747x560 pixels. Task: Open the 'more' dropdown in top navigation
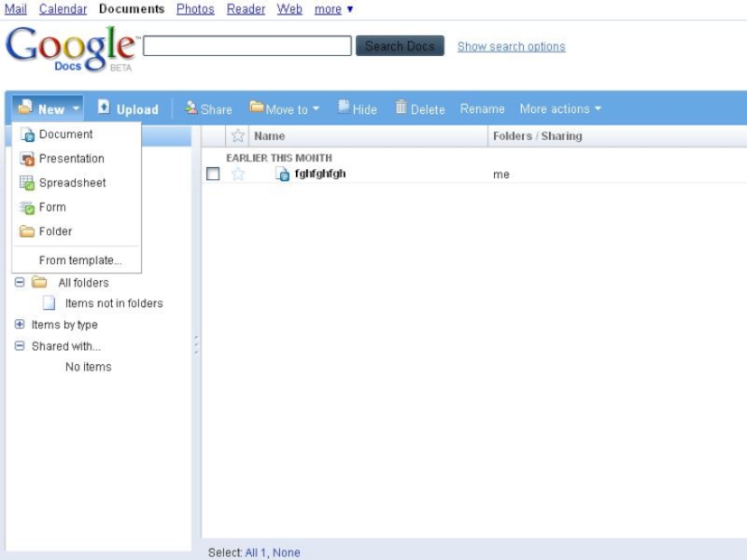click(333, 8)
